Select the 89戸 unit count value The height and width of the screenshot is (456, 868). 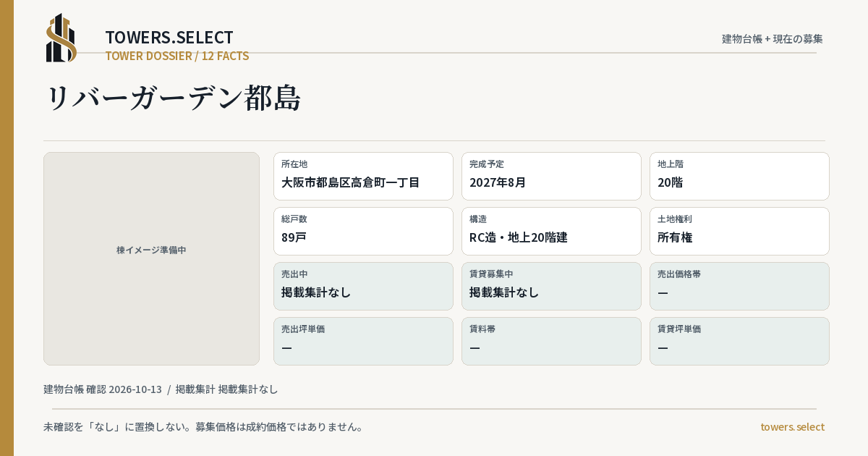pos(294,237)
